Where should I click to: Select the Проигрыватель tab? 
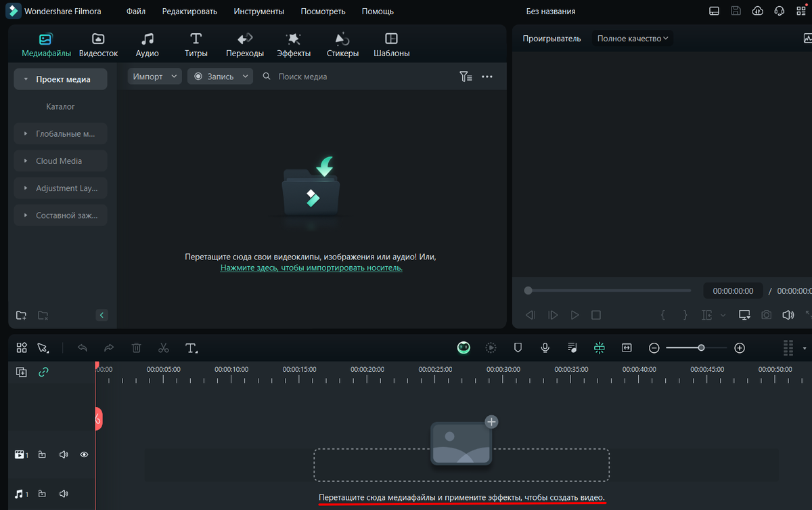click(551, 39)
